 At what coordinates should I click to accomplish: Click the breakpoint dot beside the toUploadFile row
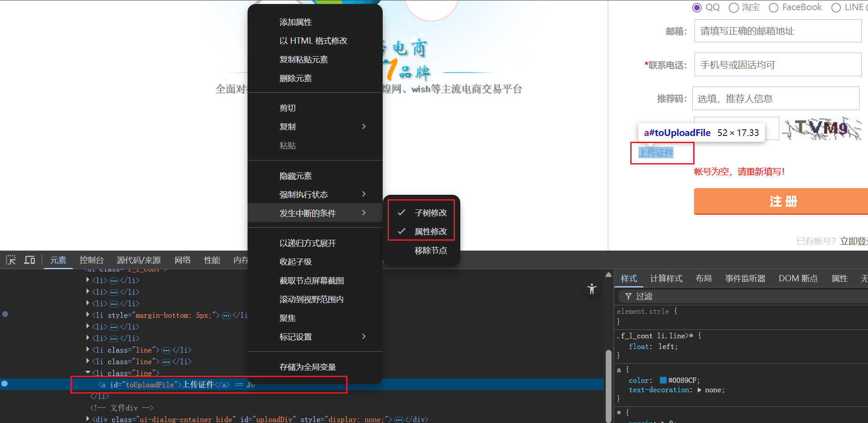click(4, 384)
